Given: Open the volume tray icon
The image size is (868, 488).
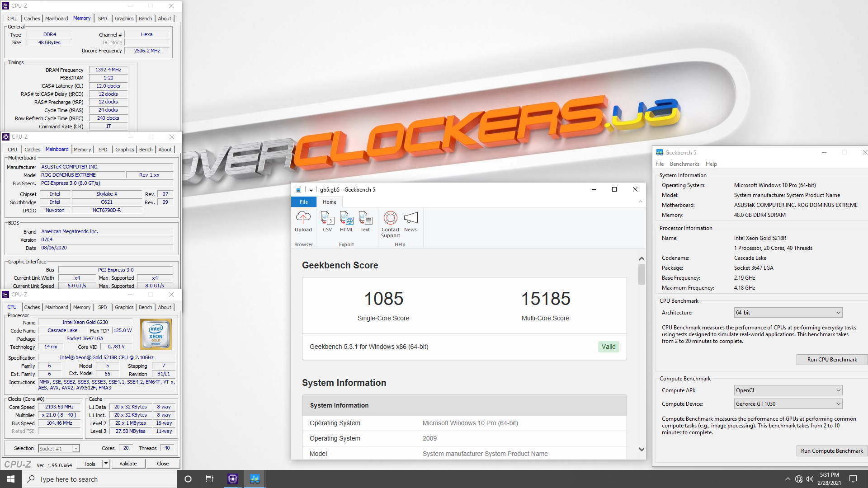Looking at the screenshot, I should (810, 479).
